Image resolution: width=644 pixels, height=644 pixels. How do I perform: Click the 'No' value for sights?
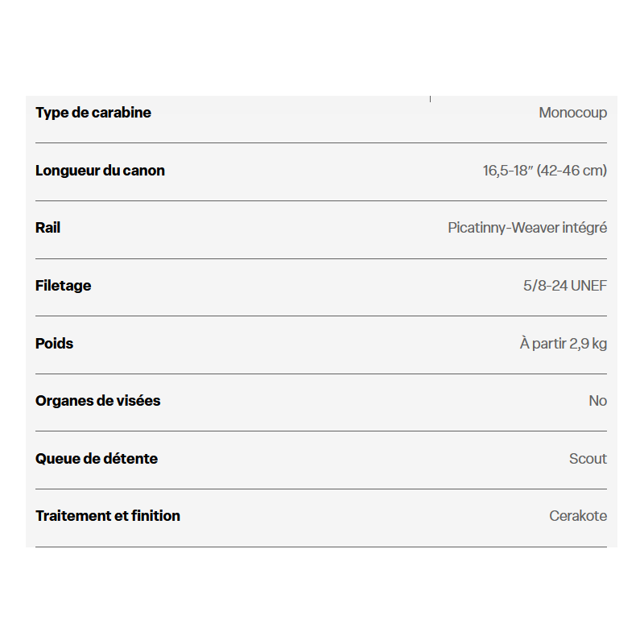point(597,401)
